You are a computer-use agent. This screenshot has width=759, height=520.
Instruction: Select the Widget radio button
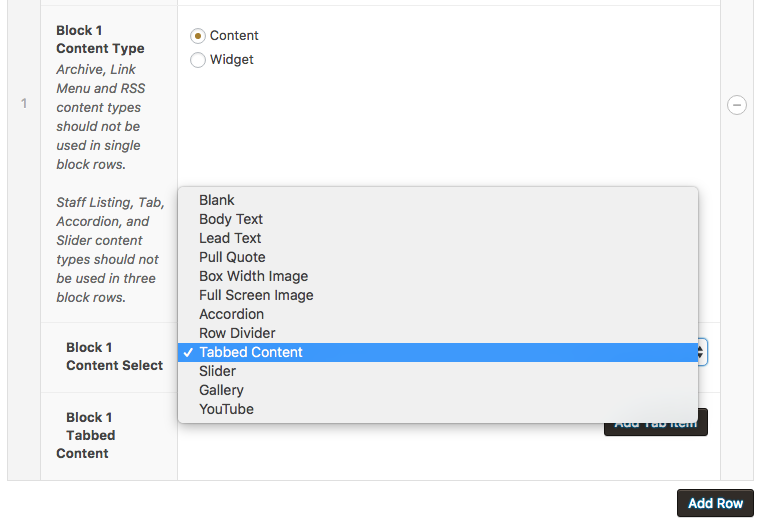click(x=197, y=60)
